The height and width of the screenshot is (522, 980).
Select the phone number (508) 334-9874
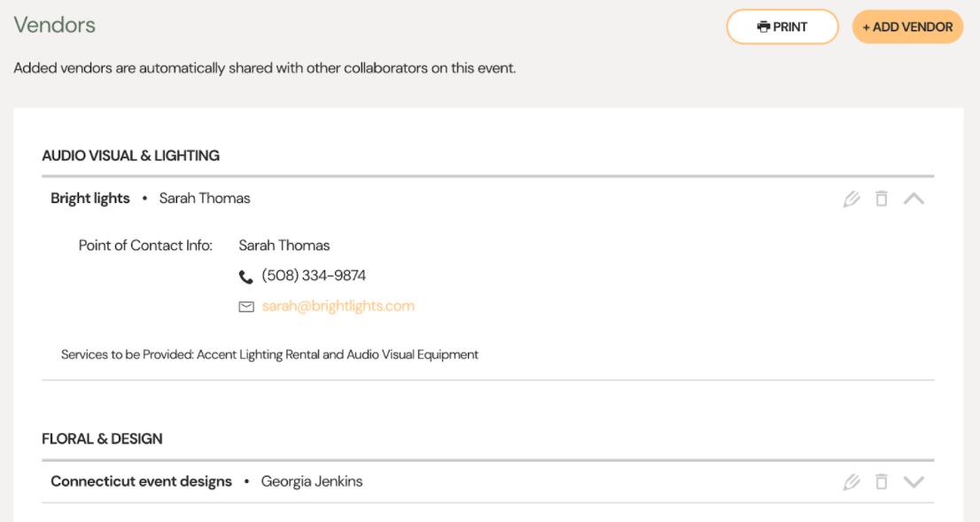314,276
